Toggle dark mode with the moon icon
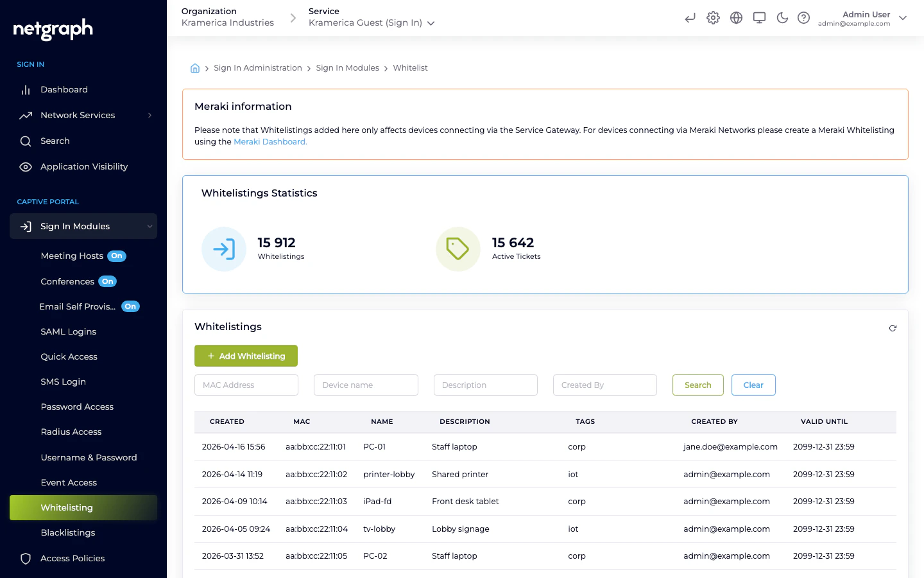Viewport: 924px width, 578px height. coord(782,18)
